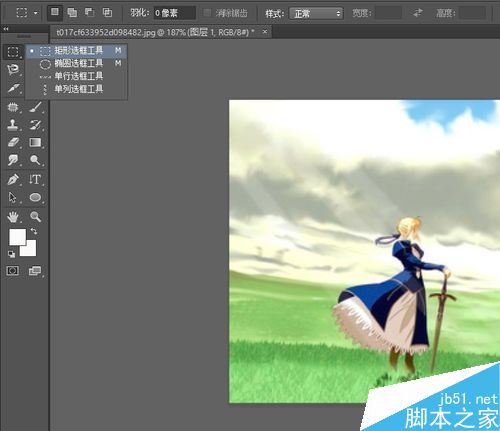Choose 矩形选框工具 from the flyout menu
This screenshot has height=431, width=500.
[76, 51]
